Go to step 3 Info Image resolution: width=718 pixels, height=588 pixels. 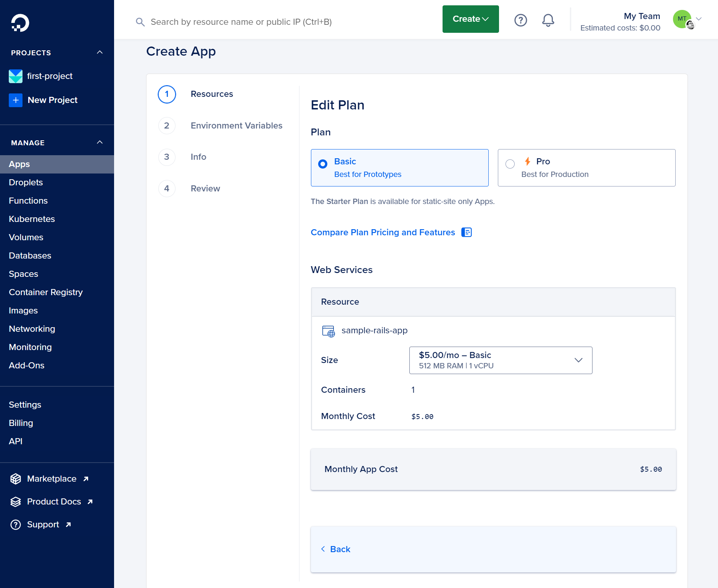click(182, 157)
